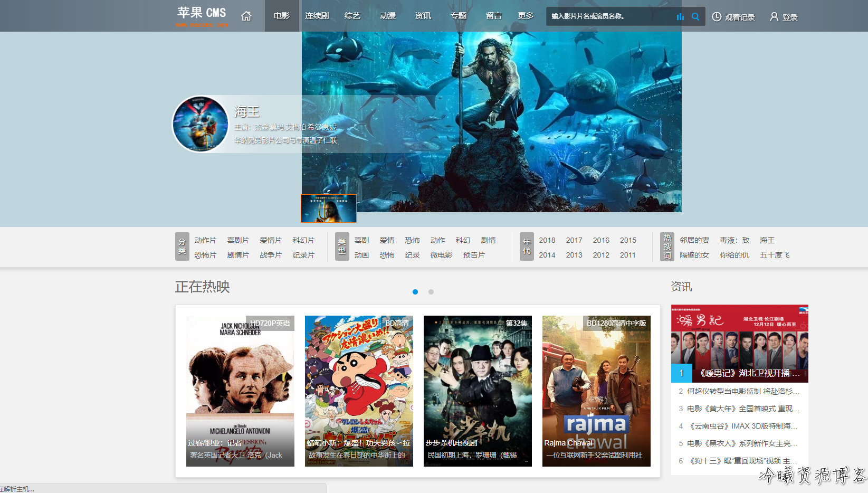Click the 苹果 CMS logo

pyautogui.click(x=202, y=16)
